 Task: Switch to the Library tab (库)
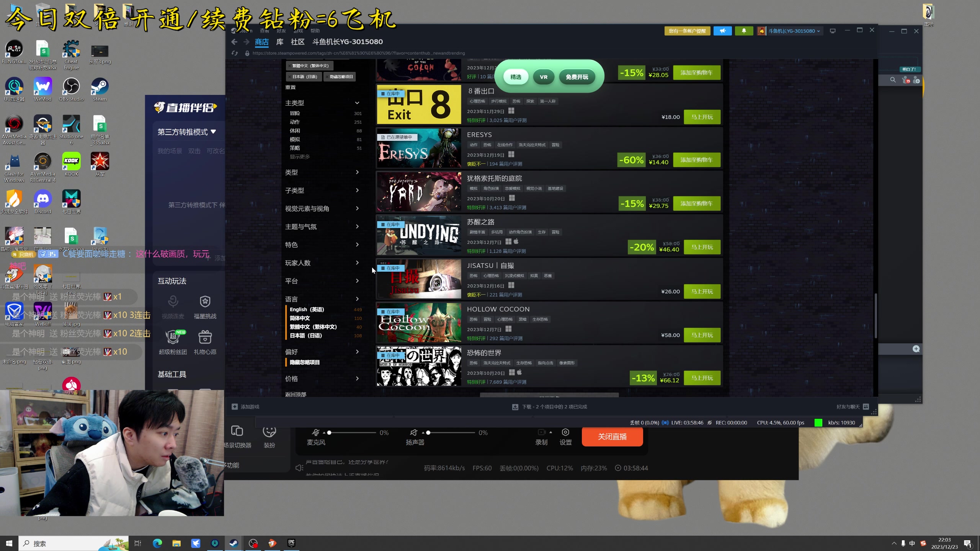click(x=279, y=42)
